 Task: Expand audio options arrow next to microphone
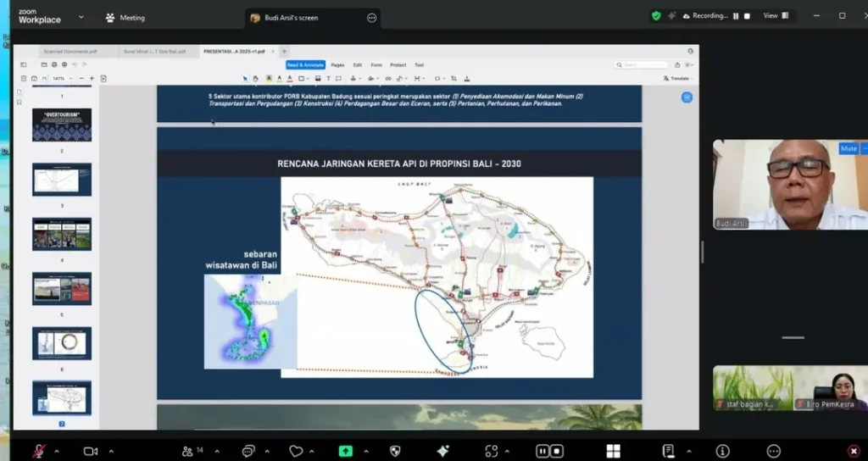click(x=58, y=451)
